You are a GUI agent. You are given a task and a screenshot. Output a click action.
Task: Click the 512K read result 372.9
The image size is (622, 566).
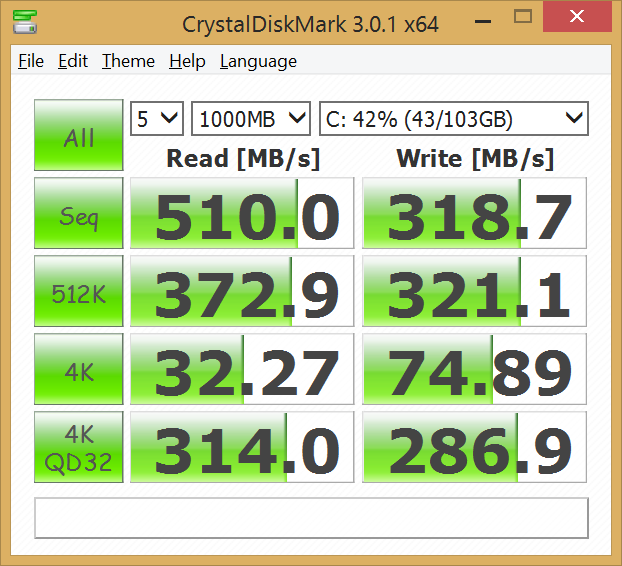pyautogui.click(x=242, y=291)
